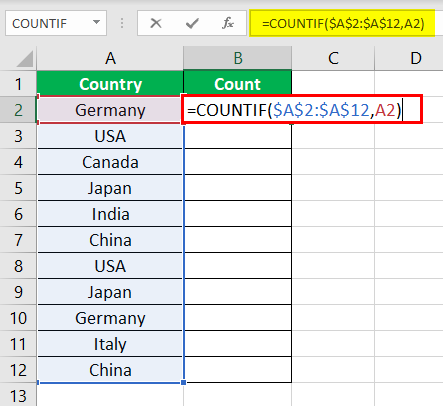The image size is (443, 406).
Task: Open Insert Function fx dialog
Action: pos(228,23)
